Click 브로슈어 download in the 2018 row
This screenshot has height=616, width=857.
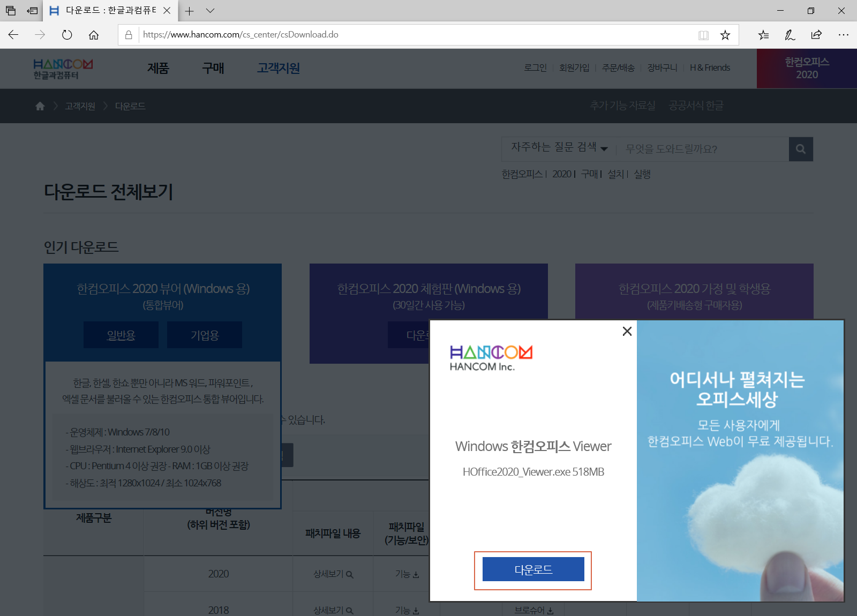[x=534, y=610]
